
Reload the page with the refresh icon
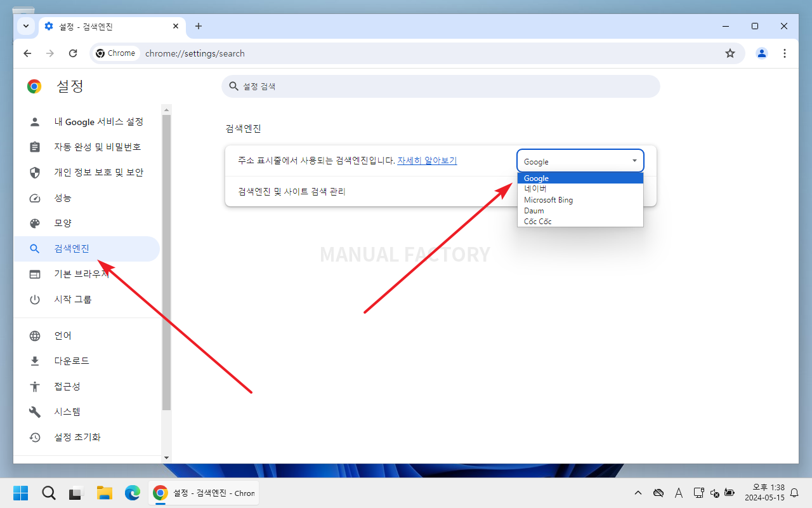point(73,53)
